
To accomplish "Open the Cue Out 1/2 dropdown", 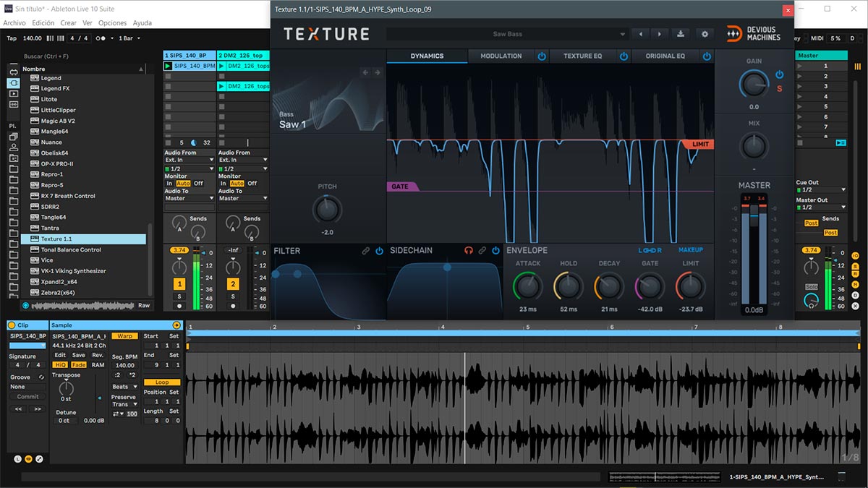I will [x=821, y=189].
